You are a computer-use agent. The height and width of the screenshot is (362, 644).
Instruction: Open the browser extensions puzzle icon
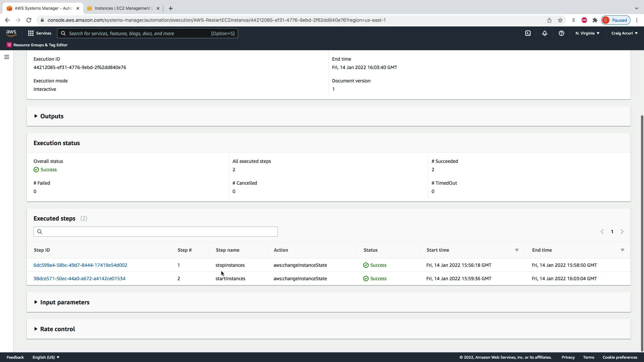point(595,20)
